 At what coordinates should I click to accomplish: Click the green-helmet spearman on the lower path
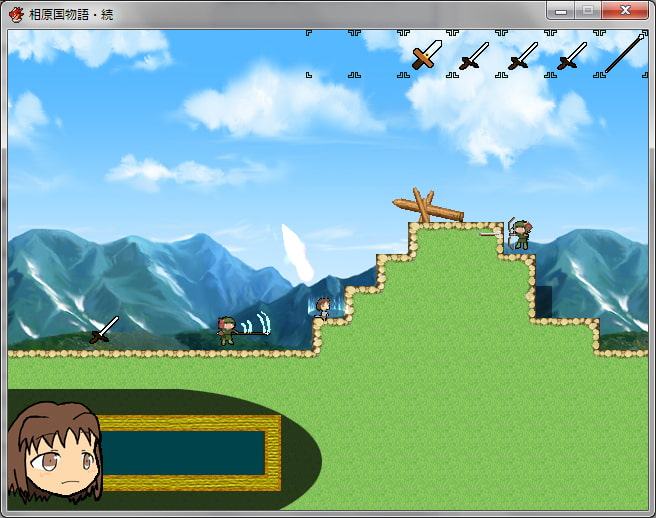click(x=227, y=331)
